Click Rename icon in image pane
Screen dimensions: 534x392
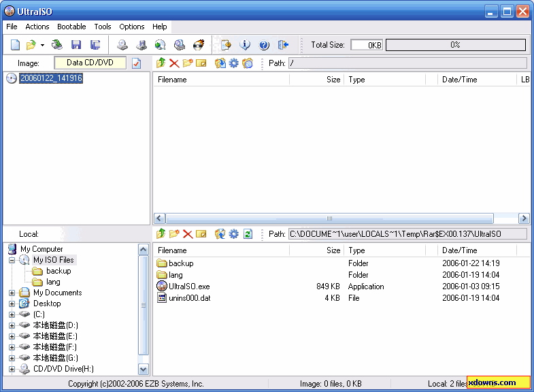pos(201,63)
